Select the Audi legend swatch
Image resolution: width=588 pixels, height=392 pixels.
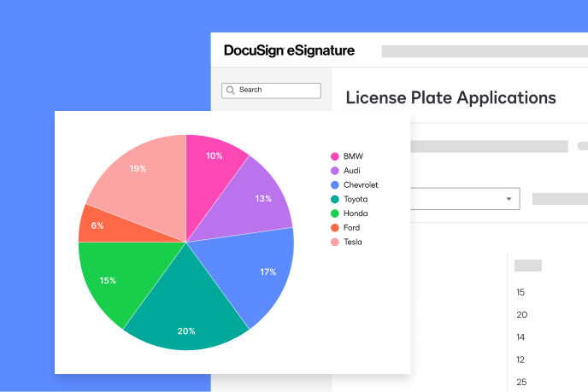coord(335,171)
